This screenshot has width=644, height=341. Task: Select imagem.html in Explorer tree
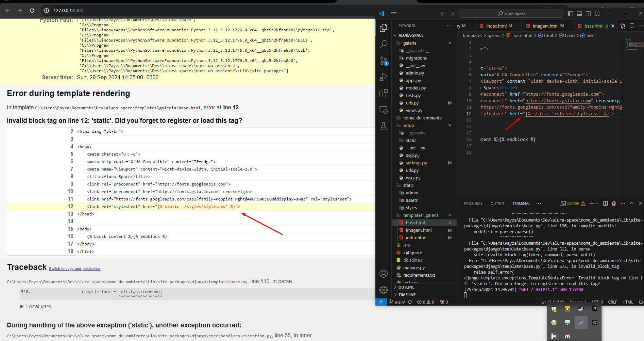(424, 230)
